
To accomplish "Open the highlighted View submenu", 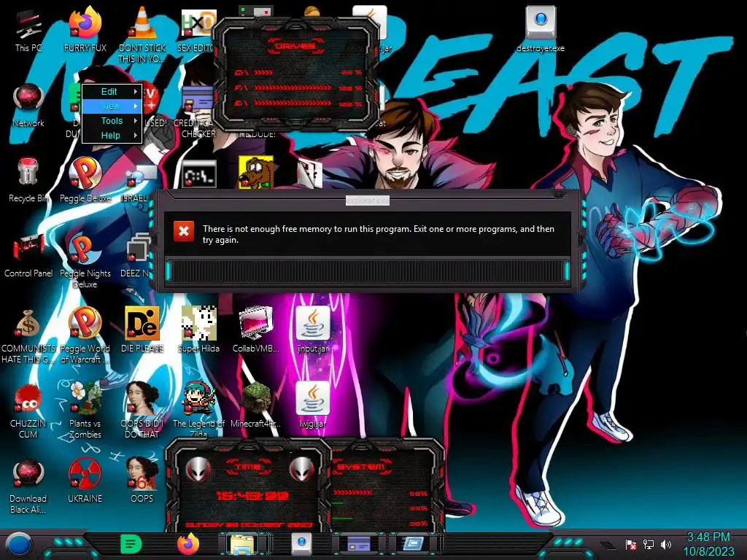I will pos(112,106).
